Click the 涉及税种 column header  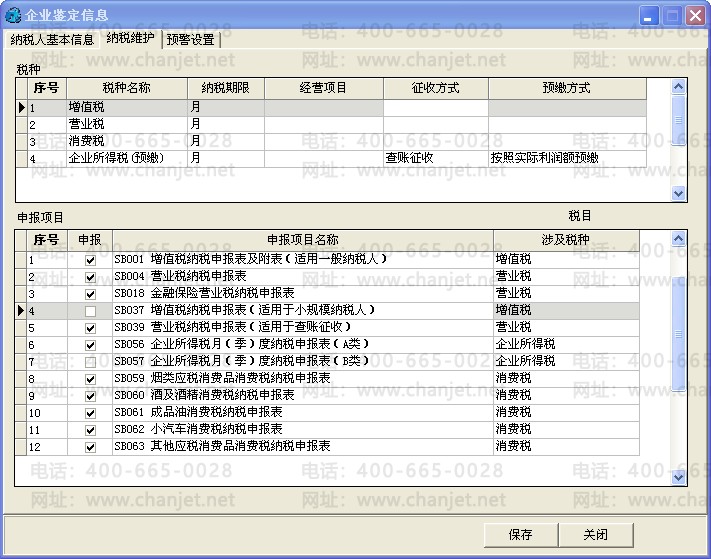coord(566,240)
